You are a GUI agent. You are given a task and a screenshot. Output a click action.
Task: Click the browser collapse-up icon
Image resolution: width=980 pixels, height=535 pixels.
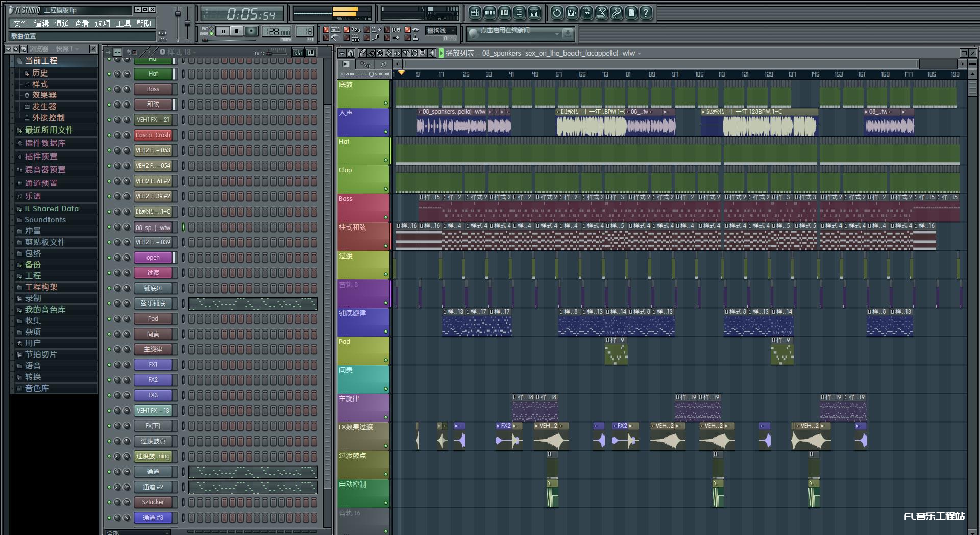[x=16, y=49]
